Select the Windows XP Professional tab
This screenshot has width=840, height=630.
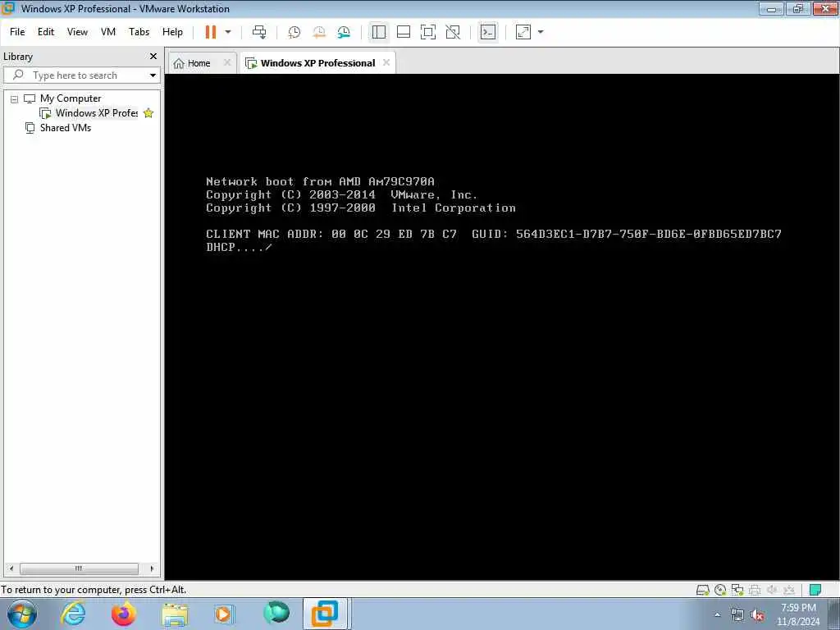317,63
